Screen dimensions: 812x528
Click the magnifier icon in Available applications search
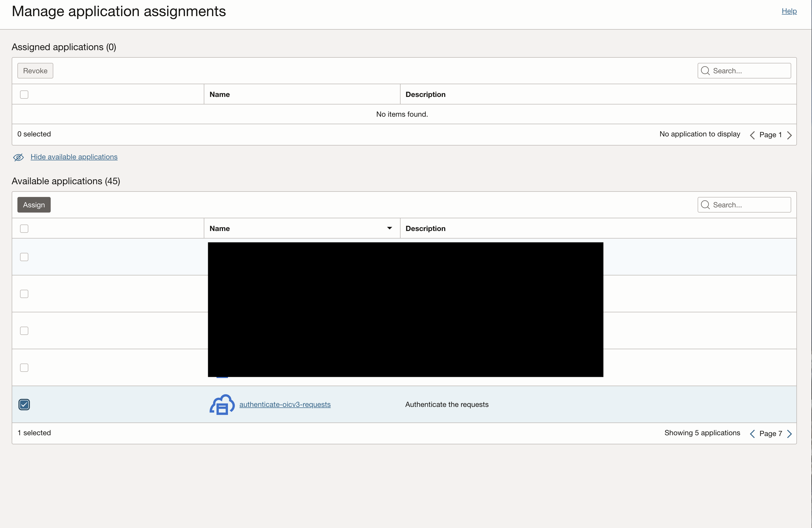(705, 205)
